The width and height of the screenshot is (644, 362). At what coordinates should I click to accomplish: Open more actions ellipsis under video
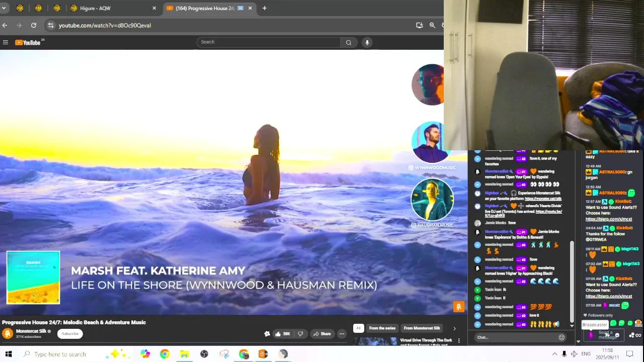pyautogui.click(x=342, y=334)
